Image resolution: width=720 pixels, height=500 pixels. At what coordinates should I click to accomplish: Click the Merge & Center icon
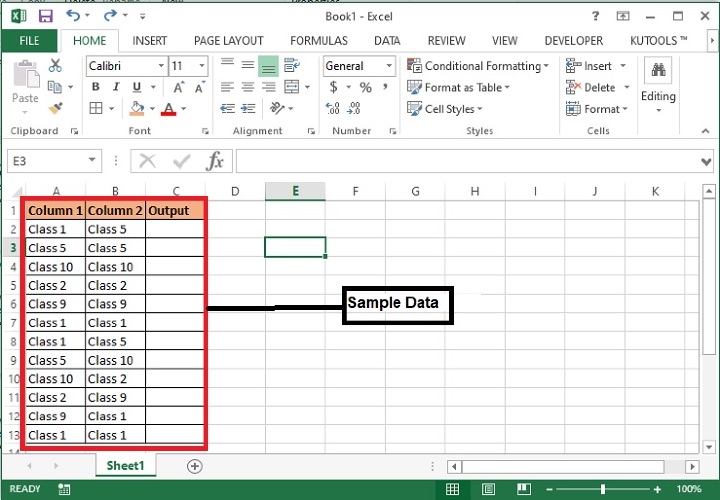click(292, 87)
